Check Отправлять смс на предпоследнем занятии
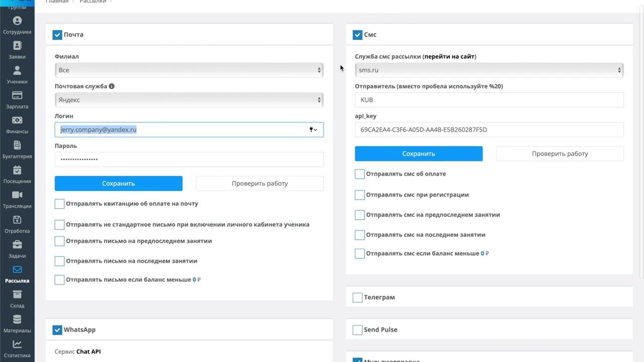 360,215
